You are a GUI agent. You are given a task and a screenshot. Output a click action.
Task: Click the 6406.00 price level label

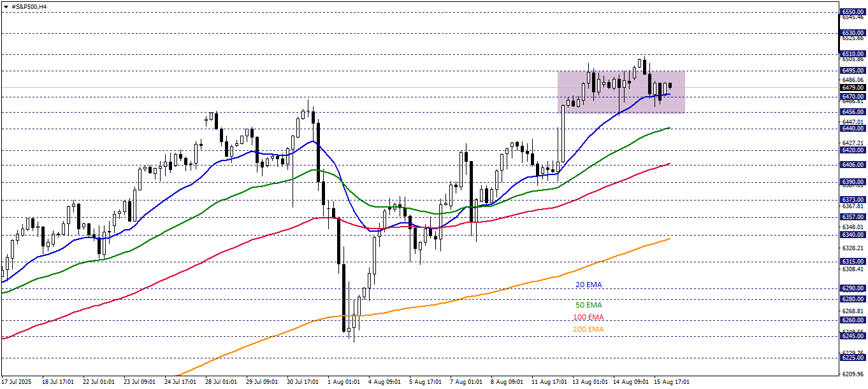[x=853, y=164]
